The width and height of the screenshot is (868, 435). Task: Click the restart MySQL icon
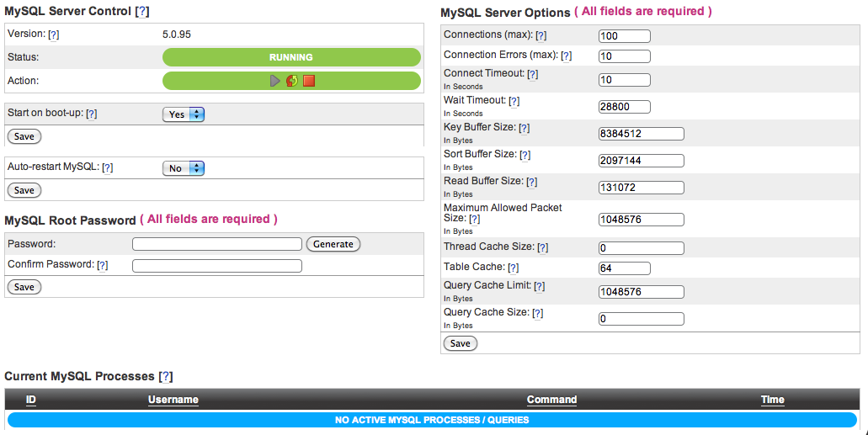(292, 81)
